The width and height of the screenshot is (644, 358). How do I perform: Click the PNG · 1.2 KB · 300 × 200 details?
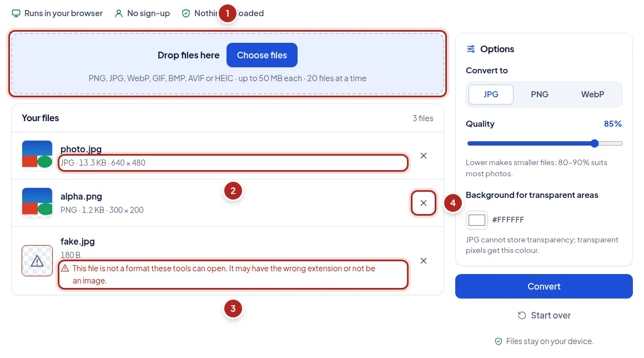click(102, 210)
